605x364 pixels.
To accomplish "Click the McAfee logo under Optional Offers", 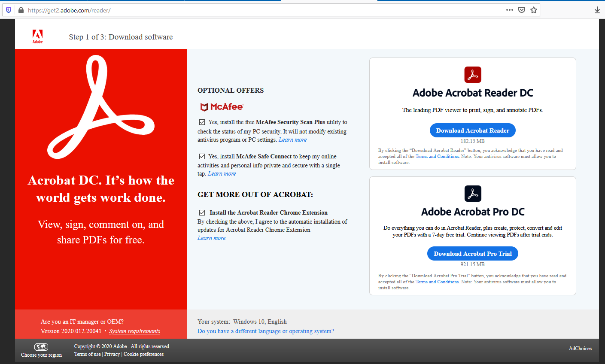I will point(222,107).
